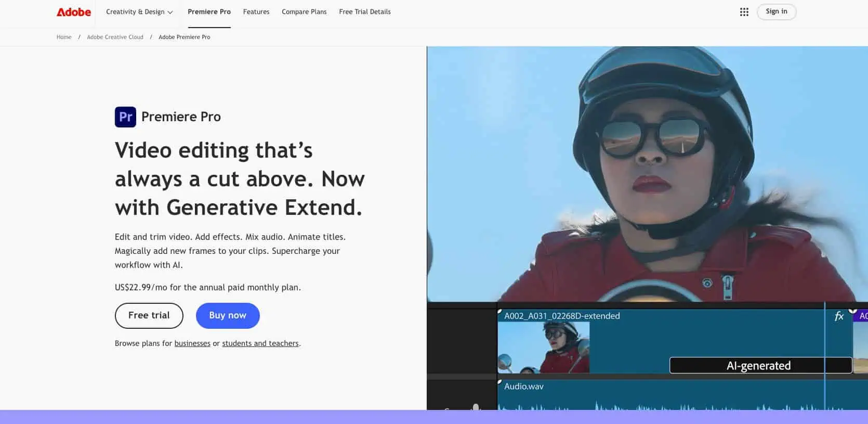The height and width of the screenshot is (424, 868).
Task: Click the Premiere Pro product title
Action: pyautogui.click(x=181, y=117)
